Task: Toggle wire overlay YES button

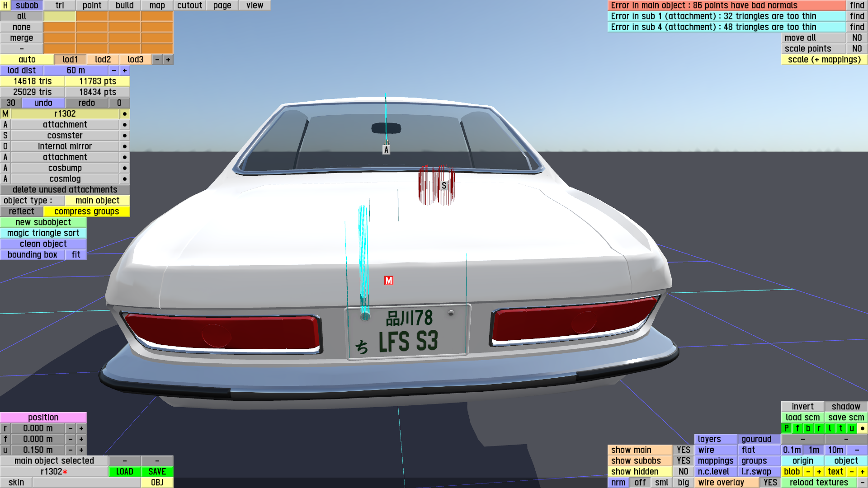Action: point(770,483)
